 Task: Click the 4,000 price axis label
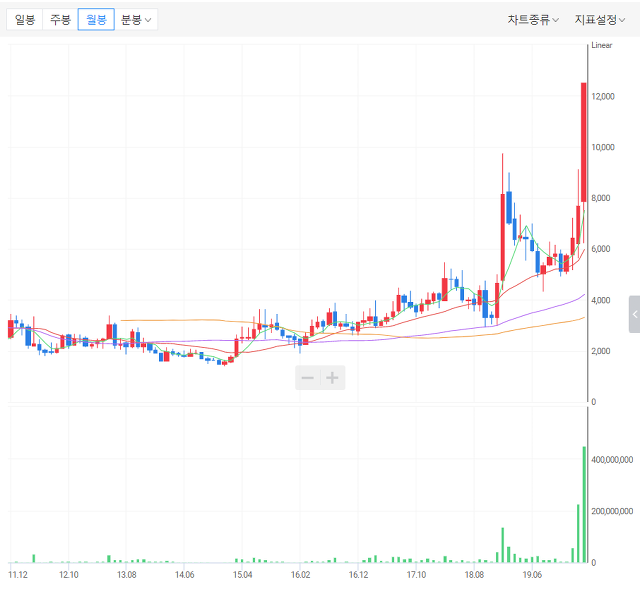(x=601, y=300)
